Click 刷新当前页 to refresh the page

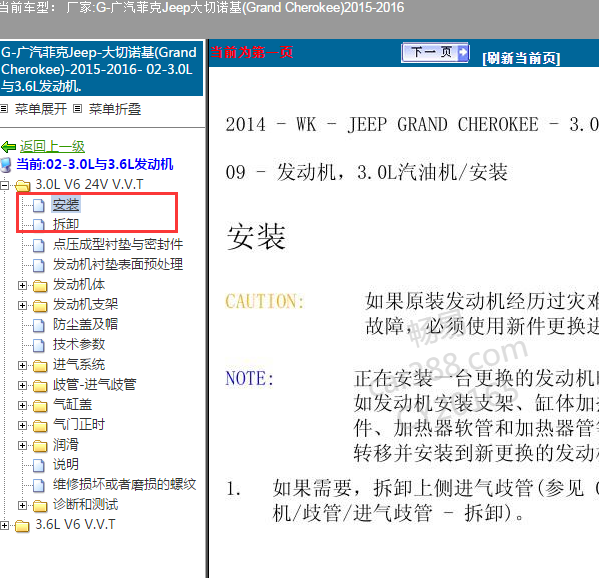521,58
